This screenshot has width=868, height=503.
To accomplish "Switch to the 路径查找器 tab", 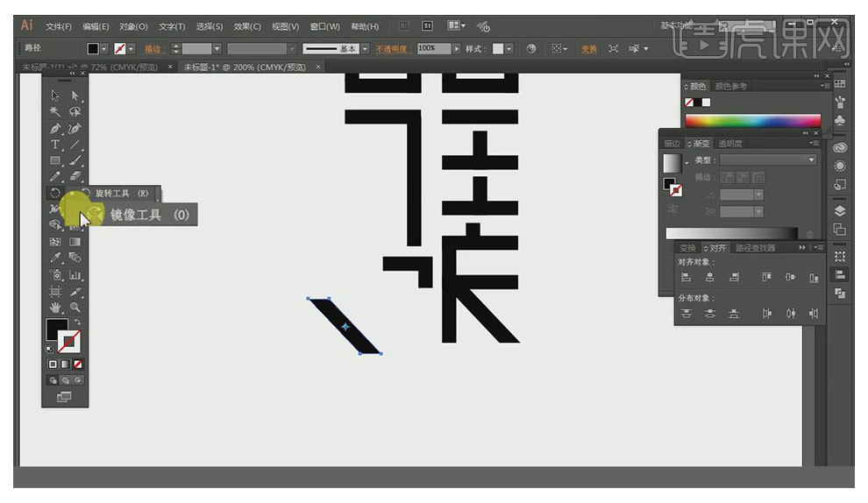I will click(755, 248).
